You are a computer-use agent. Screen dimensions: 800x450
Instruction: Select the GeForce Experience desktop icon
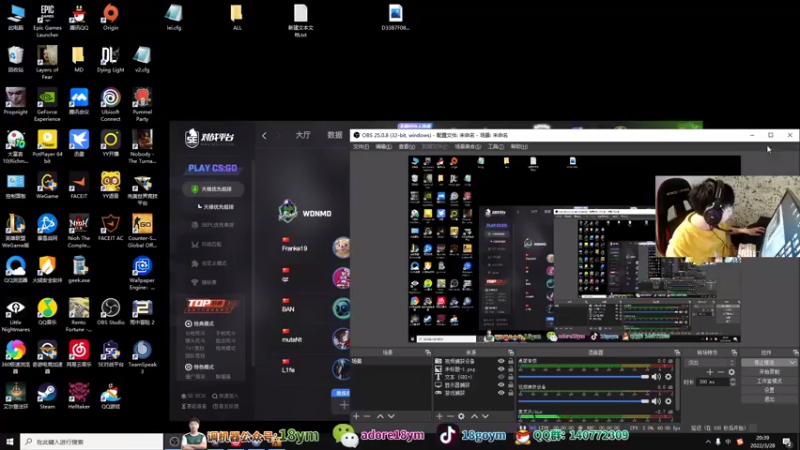tap(47, 105)
